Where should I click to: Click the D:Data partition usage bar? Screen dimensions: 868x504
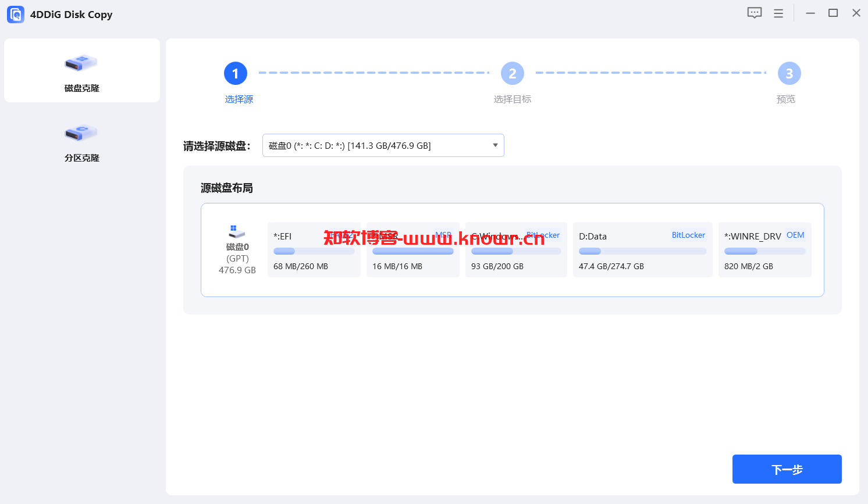[x=643, y=251]
